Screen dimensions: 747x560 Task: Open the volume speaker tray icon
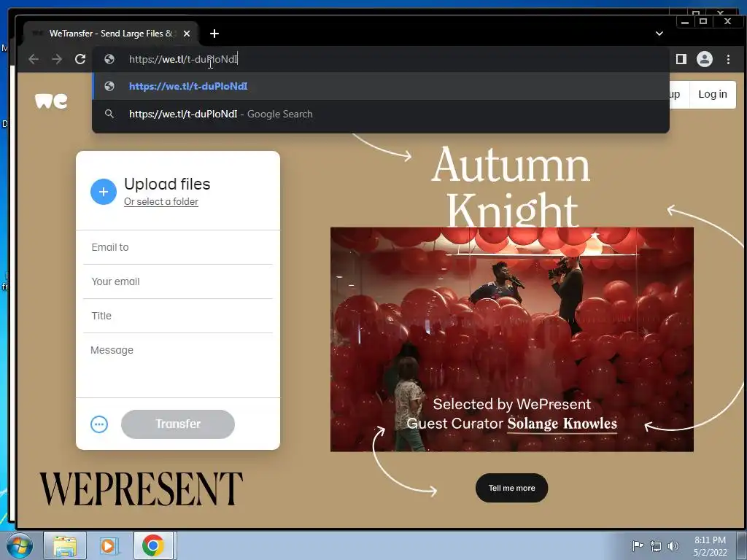(673, 545)
